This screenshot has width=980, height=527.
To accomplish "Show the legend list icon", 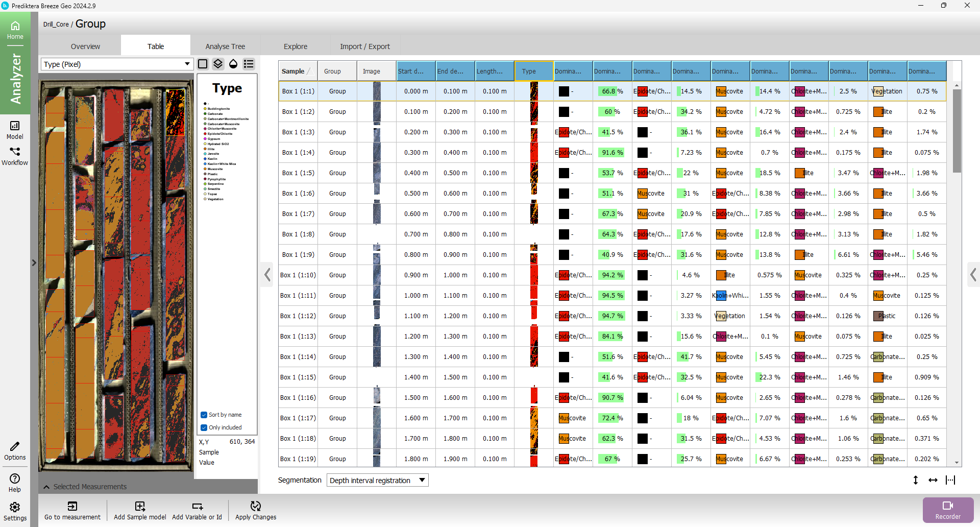I will click(249, 64).
